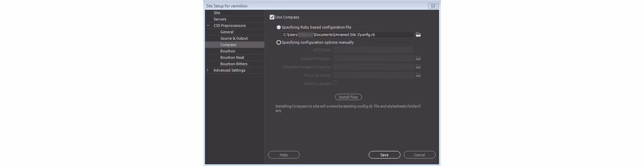Image resolution: width=644 pixels, height=166 pixels.
Task: Select Specifying Ruby based configuration file option
Action: [x=279, y=27]
